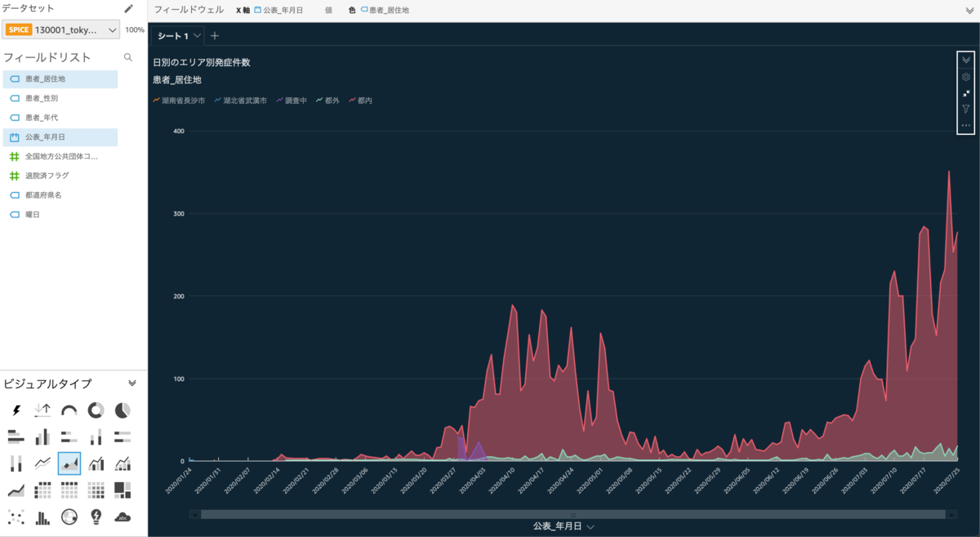Select the 都道府県名 field
This screenshot has width=980, height=537.
60,195
